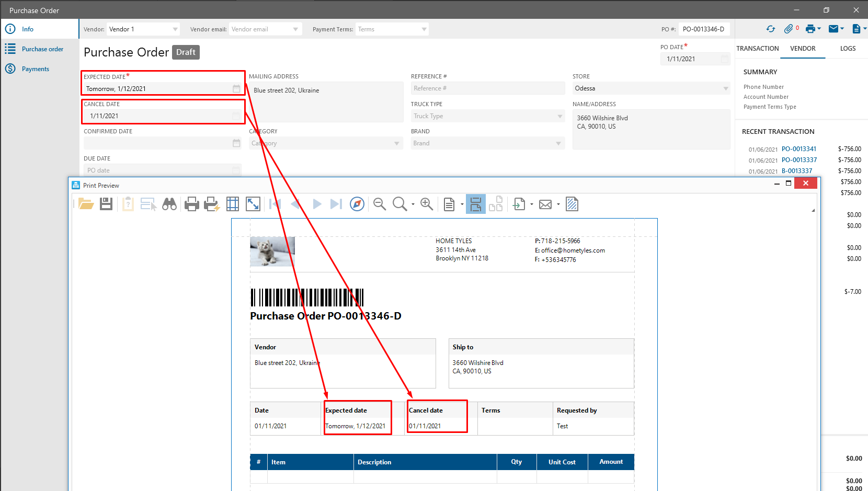868x491 pixels.
Task: Click the Reference # input field
Action: [487, 88]
